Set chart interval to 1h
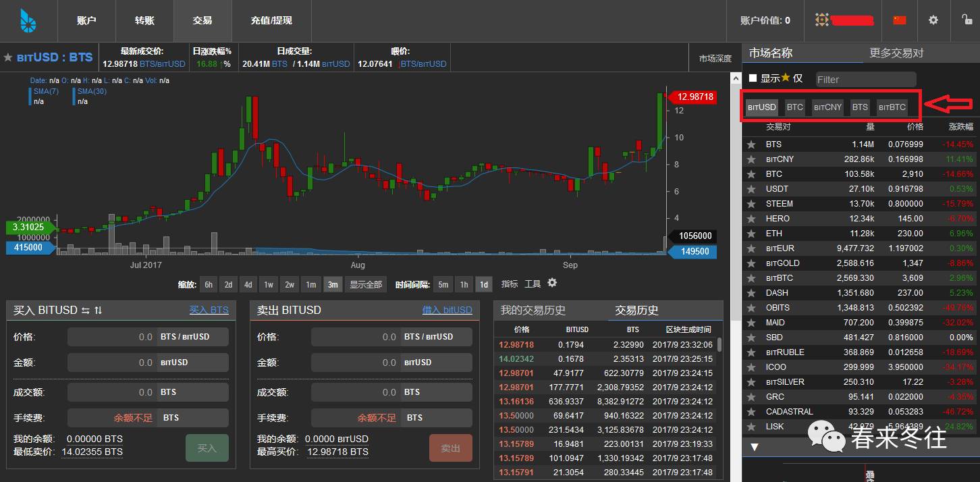The width and height of the screenshot is (980, 482). [x=464, y=284]
